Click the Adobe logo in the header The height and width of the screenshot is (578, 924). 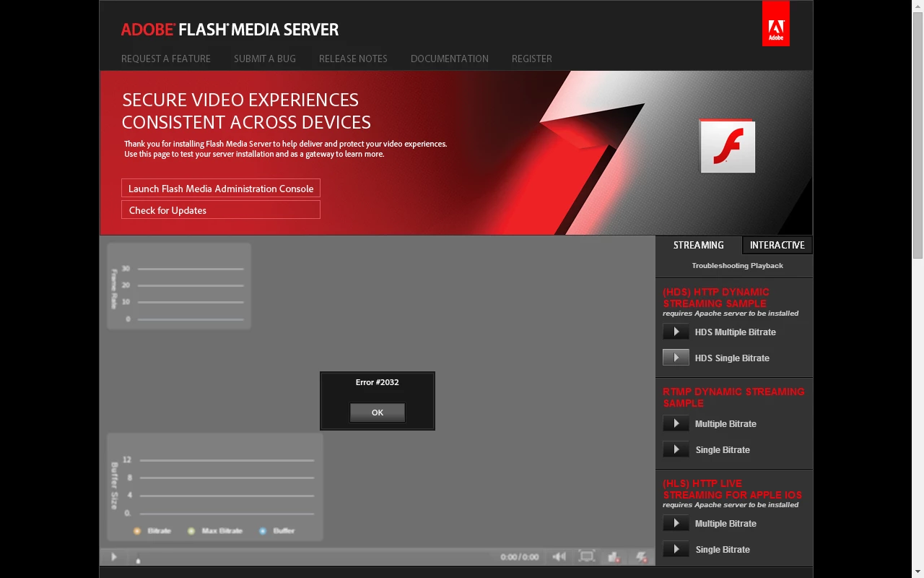point(776,23)
